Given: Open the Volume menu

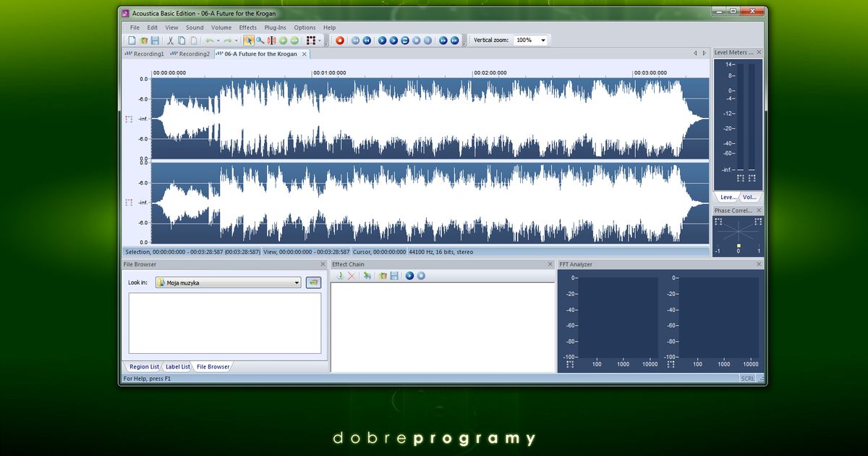Looking at the screenshot, I should [x=221, y=28].
